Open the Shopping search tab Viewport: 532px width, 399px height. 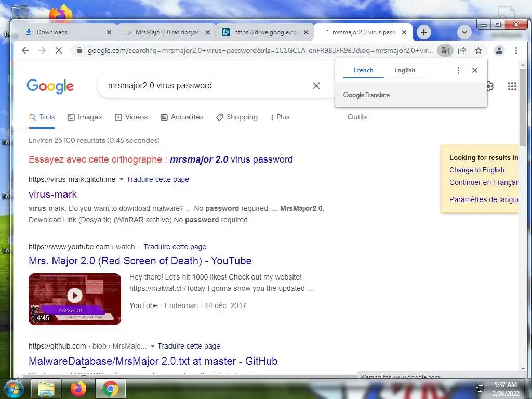point(237,117)
